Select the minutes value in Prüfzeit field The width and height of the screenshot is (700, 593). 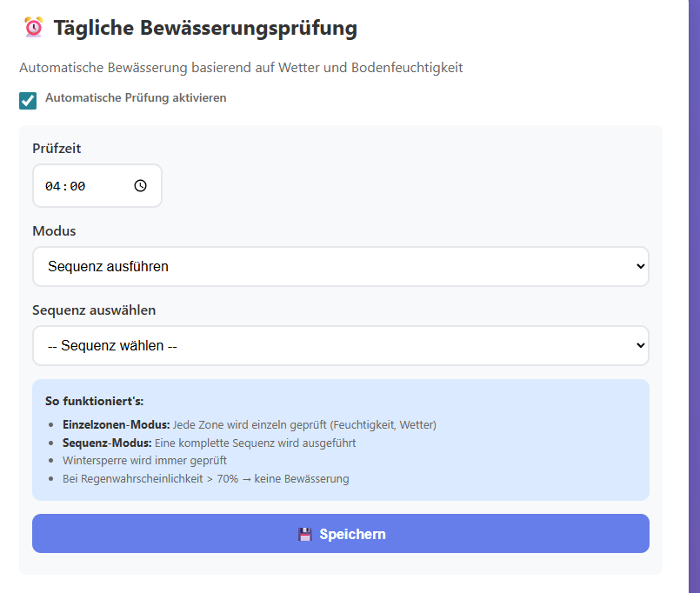pos(77,187)
